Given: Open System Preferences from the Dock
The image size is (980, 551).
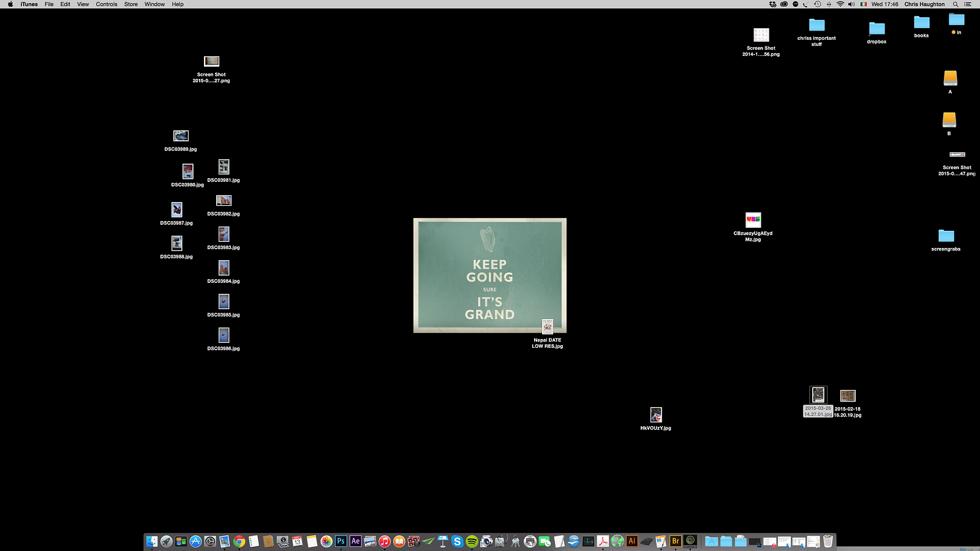Looking at the screenshot, I should pyautogui.click(x=210, y=541).
